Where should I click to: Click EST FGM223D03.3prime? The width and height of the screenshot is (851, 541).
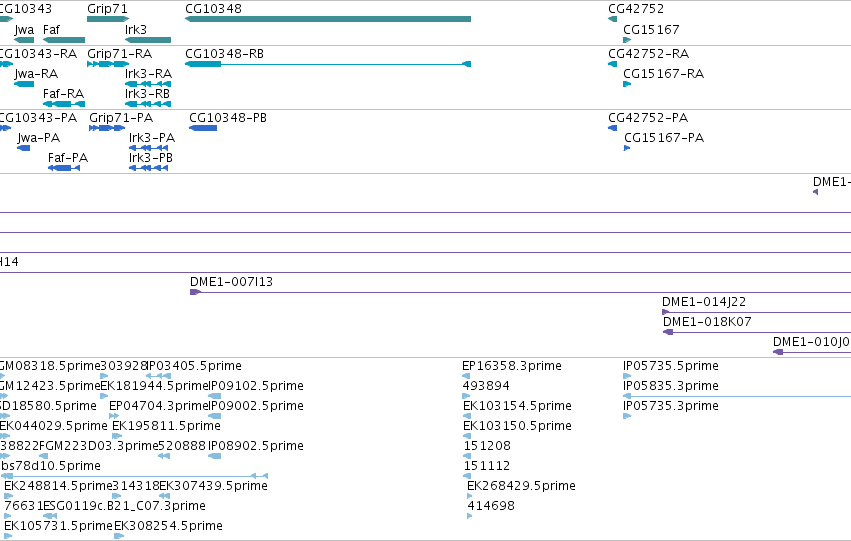(99, 446)
